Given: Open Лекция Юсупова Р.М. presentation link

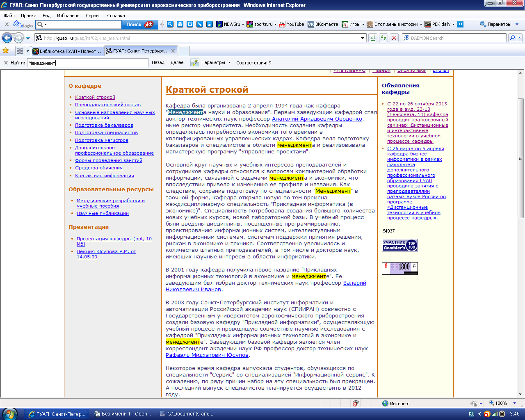Looking at the screenshot, I should coord(106,254).
